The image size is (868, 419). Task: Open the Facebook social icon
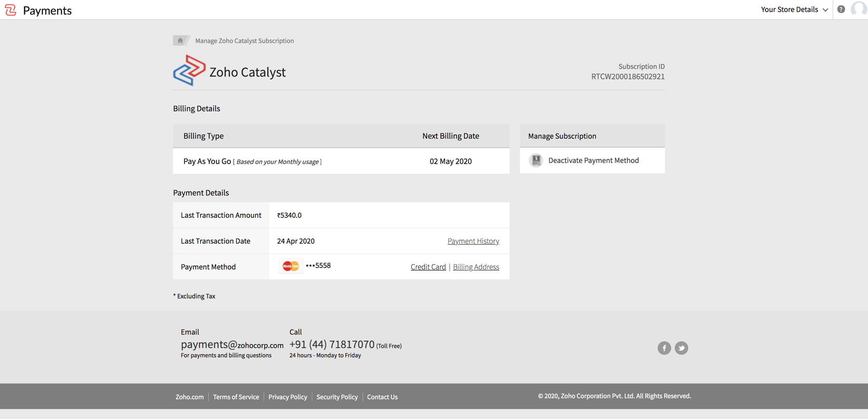(664, 348)
